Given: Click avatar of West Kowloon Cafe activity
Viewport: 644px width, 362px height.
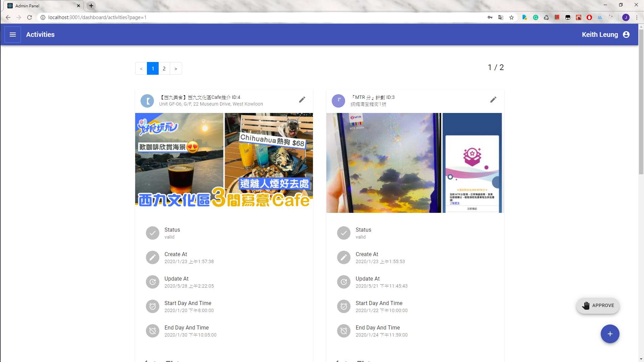Looking at the screenshot, I should pos(147,101).
